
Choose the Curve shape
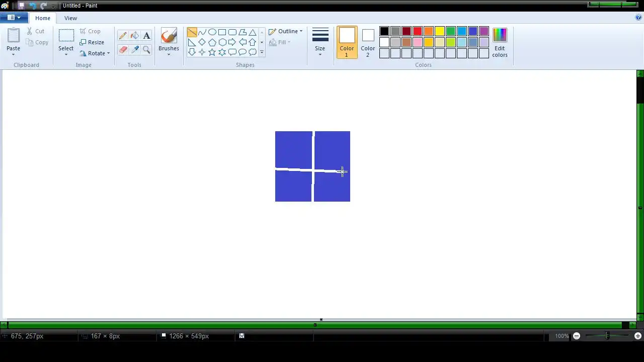[202, 32]
